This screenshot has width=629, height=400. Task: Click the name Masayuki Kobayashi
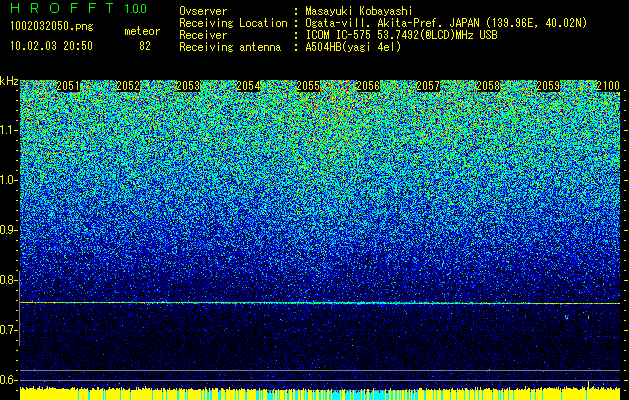coord(359,11)
